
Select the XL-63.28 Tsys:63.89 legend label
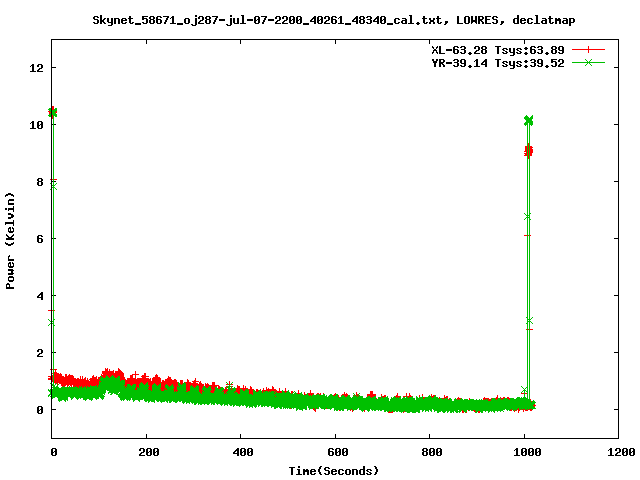pyautogui.click(x=498, y=50)
